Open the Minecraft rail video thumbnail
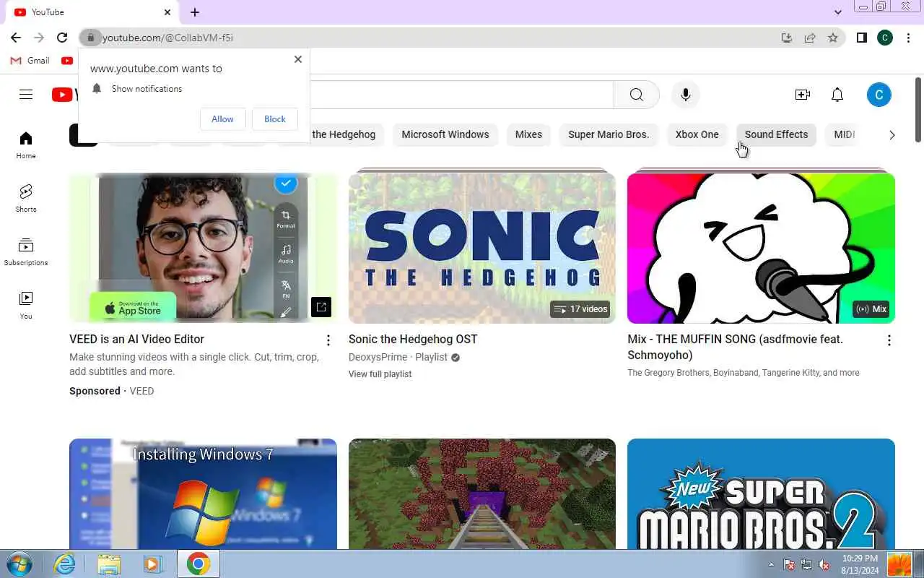 point(482,494)
